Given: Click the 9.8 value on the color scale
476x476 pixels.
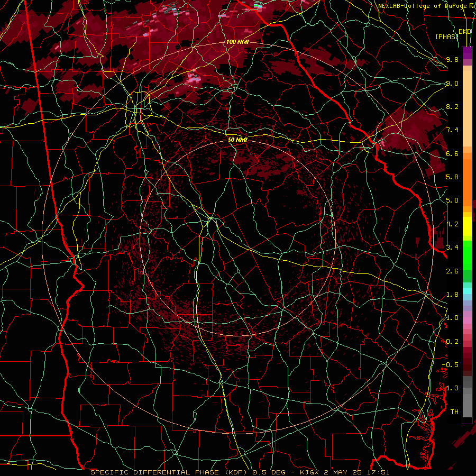Looking at the screenshot, I should click(452, 59).
